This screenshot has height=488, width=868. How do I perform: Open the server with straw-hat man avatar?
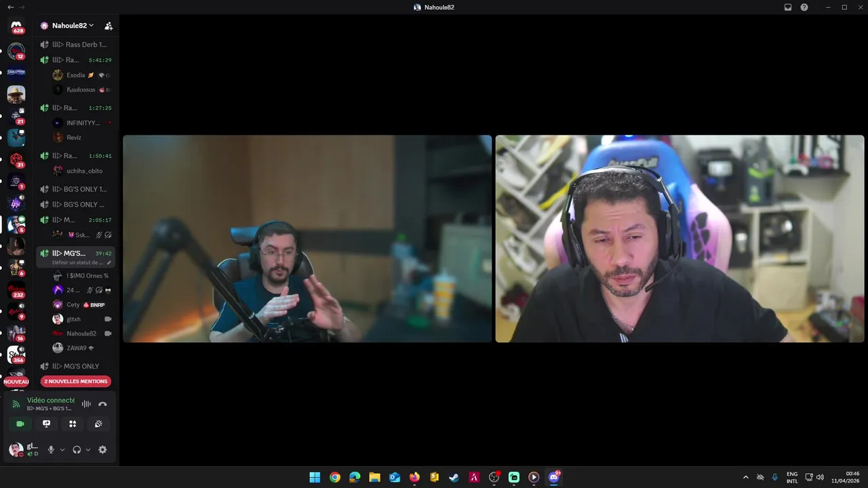[16, 94]
